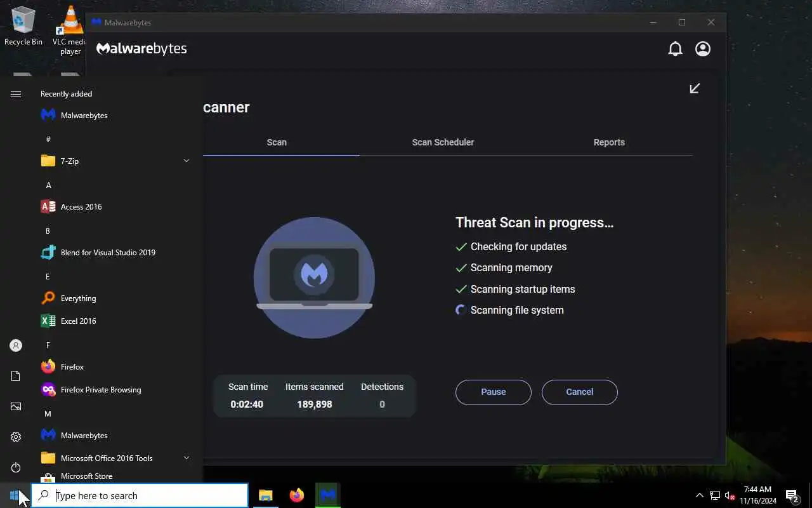Click the laptop scan illustration
812x508 pixels.
pyautogui.click(x=314, y=277)
